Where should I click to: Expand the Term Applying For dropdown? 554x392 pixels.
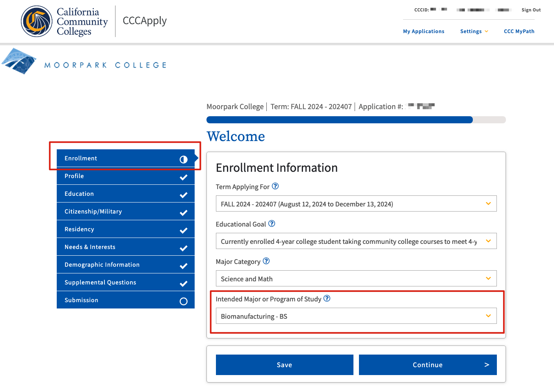coord(356,204)
